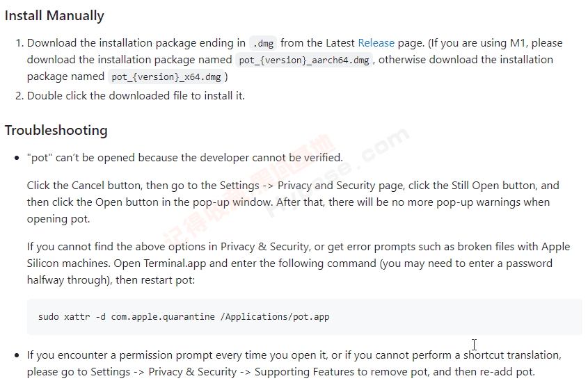Screen dimensions: 588x390
Task: Click the pot_{version}_x64.dmg code snippet
Action: (x=166, y=76)
